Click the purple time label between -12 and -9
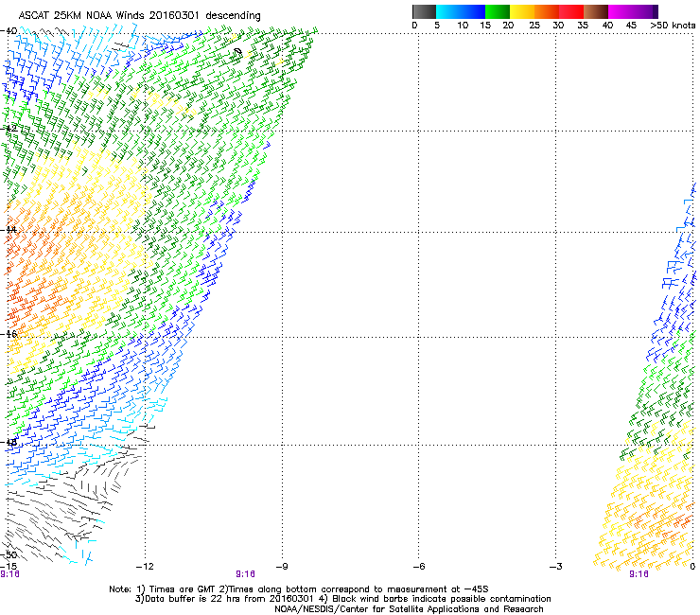The height and width of the screenshot is (615, 700). 246,574
